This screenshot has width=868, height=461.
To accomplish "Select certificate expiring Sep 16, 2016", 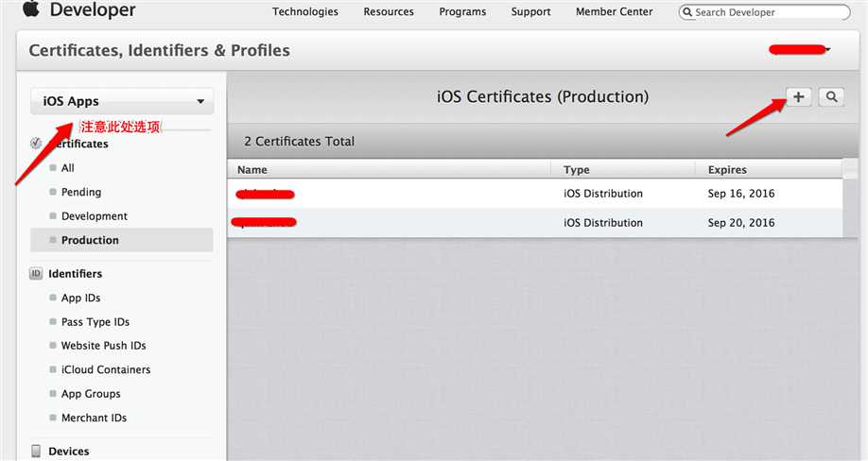I will pyautogui.click(x=535, y=194).
